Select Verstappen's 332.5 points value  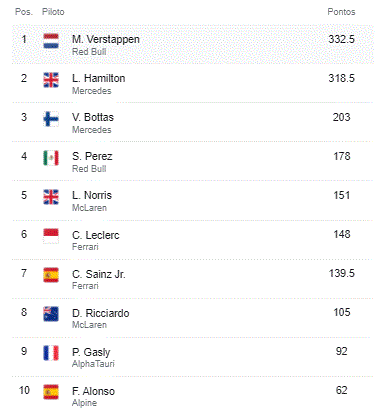click(342, 39)
